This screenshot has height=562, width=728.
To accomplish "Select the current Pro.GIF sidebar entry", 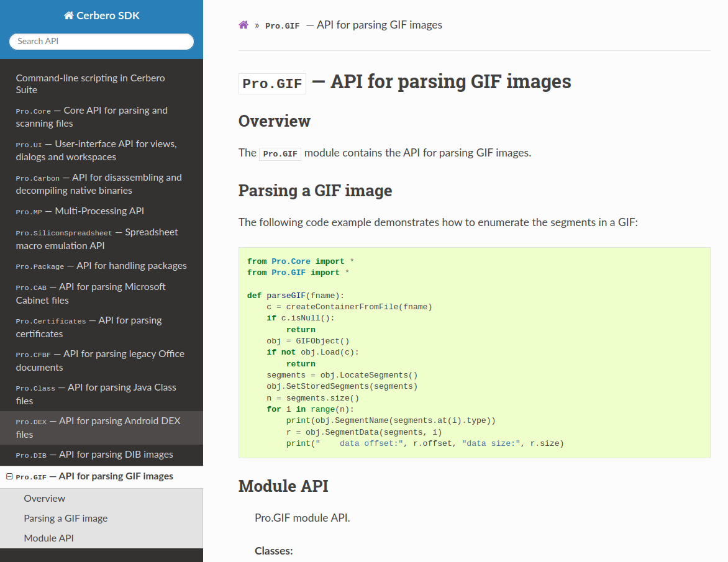I will (x=101, y=476).
